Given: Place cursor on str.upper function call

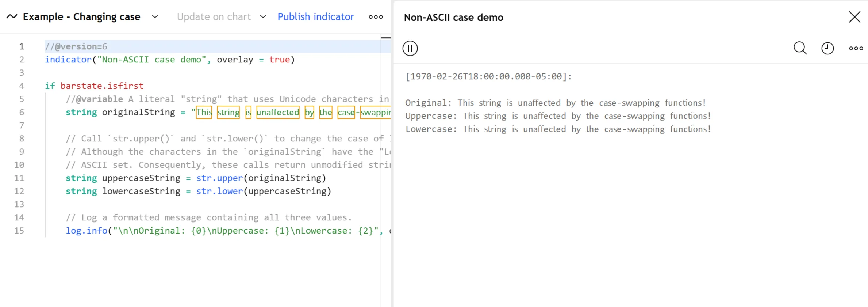Looking at the screenshot, I should pos(219,178).
